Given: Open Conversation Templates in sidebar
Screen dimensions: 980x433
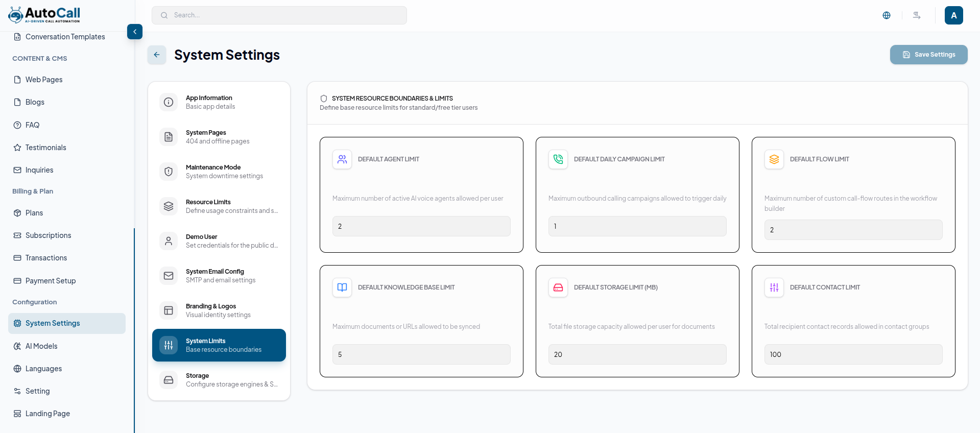Looking at the screenshot, I should (x=67, y=37).
